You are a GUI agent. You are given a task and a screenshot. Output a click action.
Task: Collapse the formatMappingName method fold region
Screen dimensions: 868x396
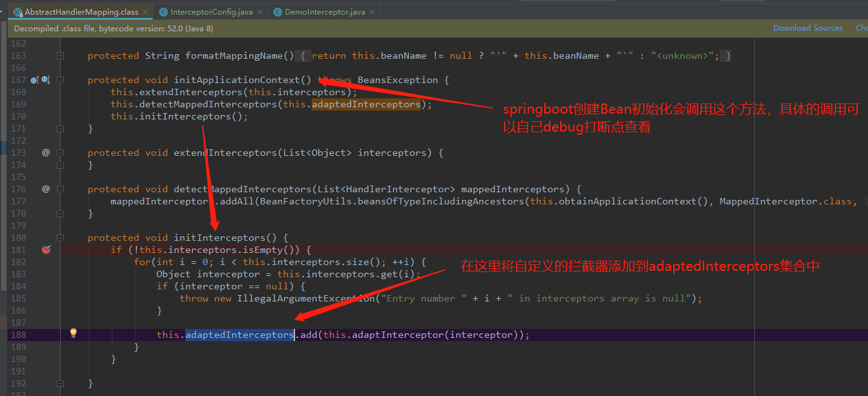click(61, 55)
